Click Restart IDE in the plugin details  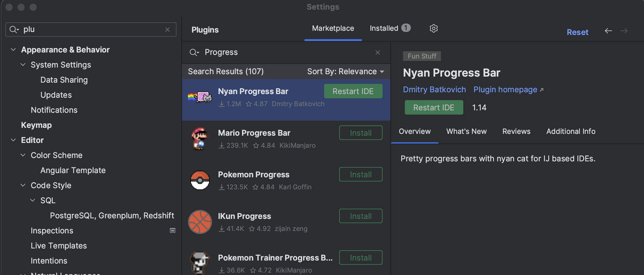(x=434, y=107)
